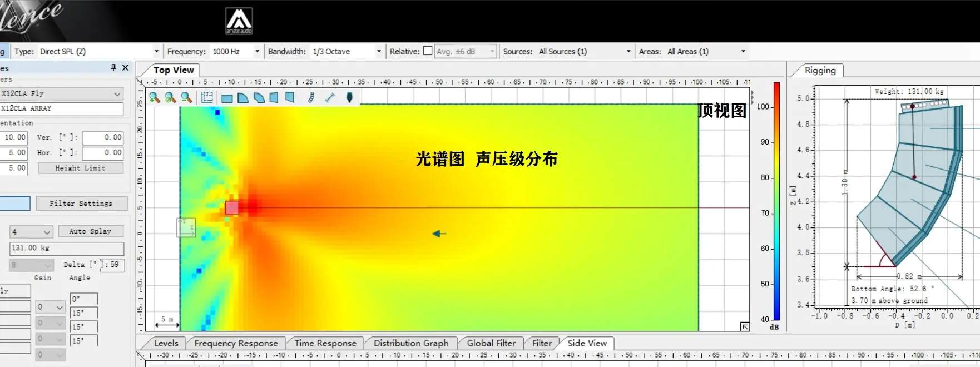Select the line array source tool
The height and width of the screenshot is (367, 980).
(x=311, y=98)
